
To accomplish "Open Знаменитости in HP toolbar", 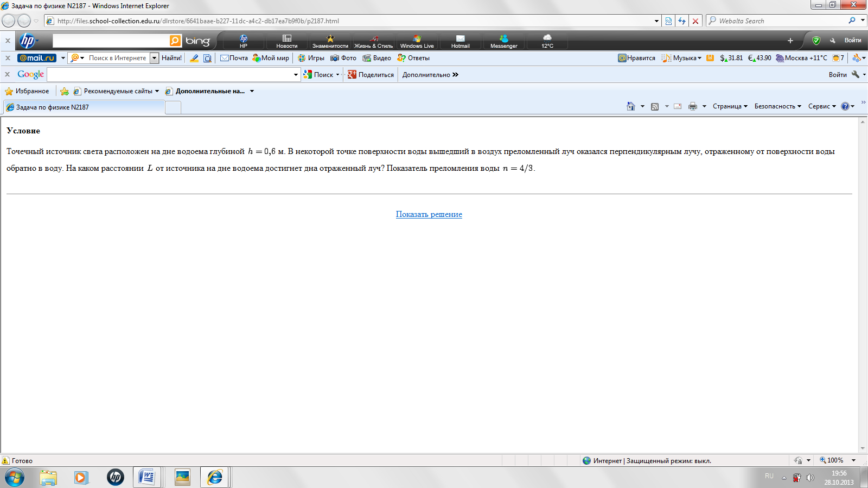I will 330,41.
